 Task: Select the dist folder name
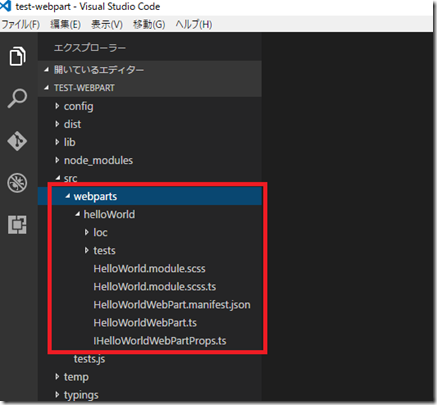pos(72,124)
